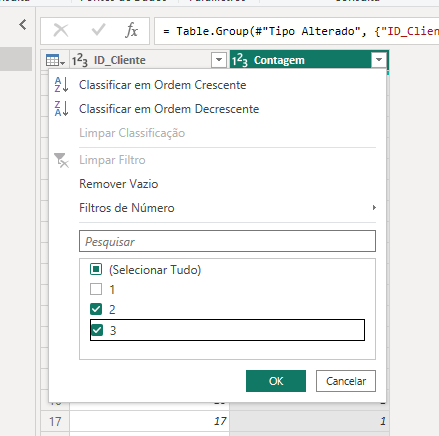Click the OK button
This screenshot has width=439, height=436.
point(276,381)
